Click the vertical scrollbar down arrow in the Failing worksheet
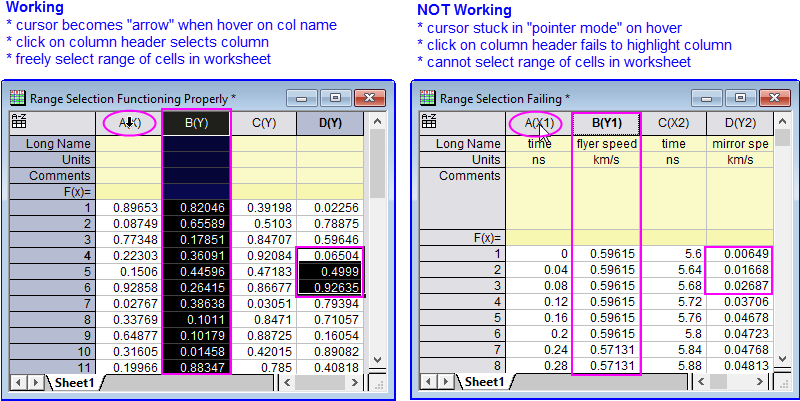Viewport: 800px width, 401px height. click(x=782, y=360)
